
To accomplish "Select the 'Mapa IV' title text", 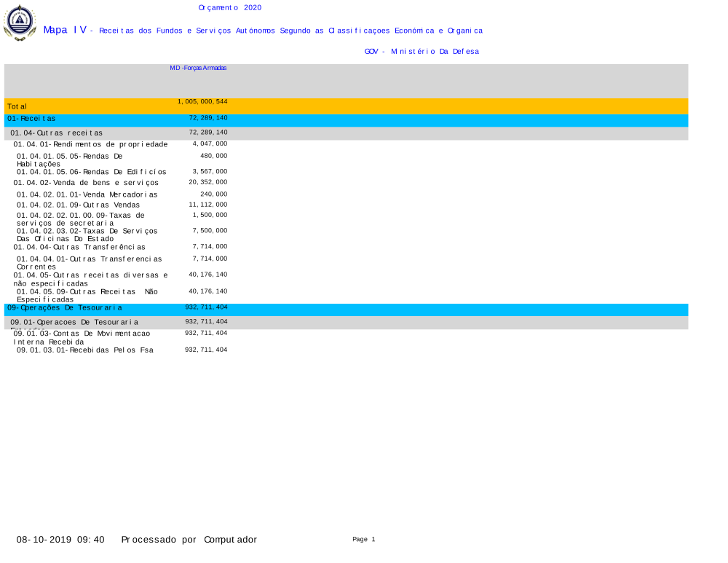I will tap(65, 30).
